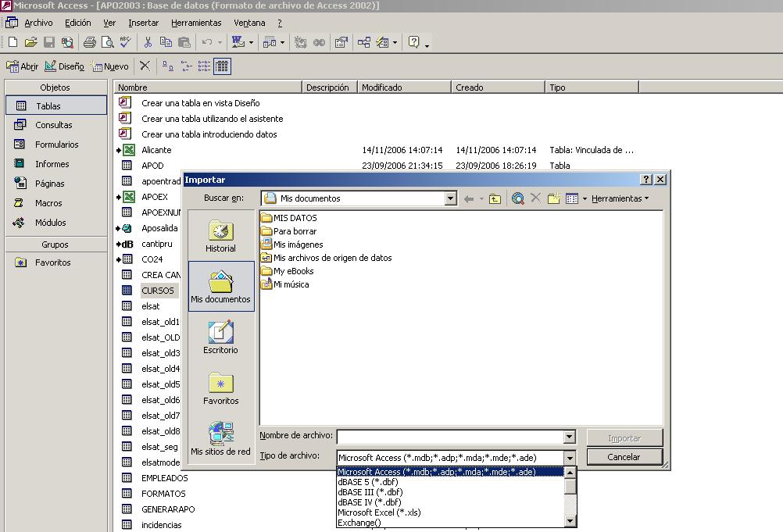Viewport: 783px width, 532px height.
Task: Click the Paste clipboard icon
Action: [184, 42]
